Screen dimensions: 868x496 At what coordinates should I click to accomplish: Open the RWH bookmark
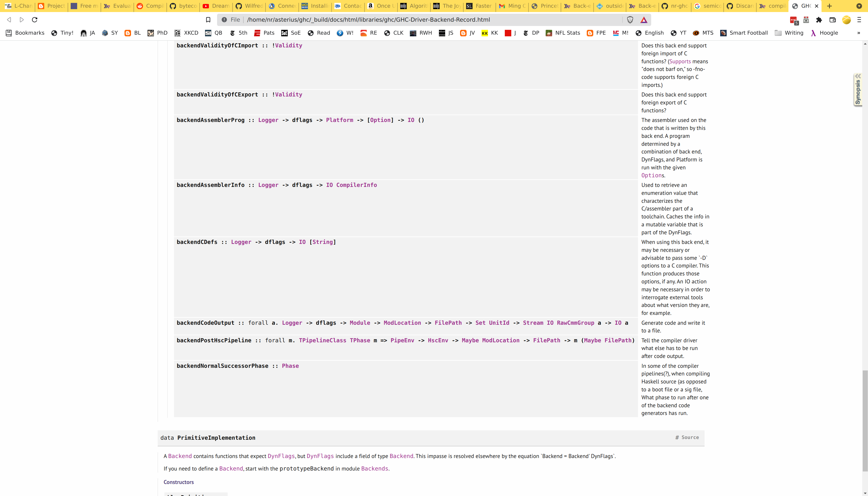click(421, 33)
